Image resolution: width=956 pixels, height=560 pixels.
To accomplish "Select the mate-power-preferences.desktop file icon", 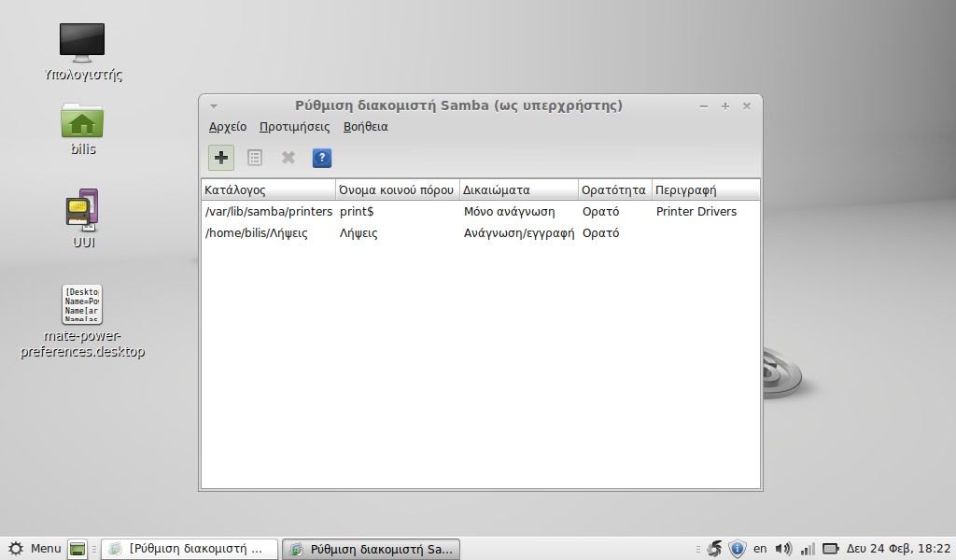I will point(82,322).
